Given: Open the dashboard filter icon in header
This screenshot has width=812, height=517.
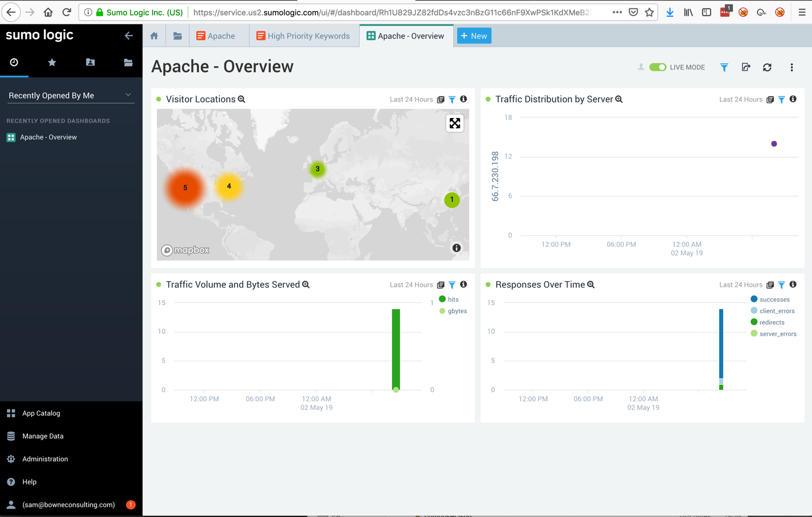Looking at the screenshot, I should (724, 68).
